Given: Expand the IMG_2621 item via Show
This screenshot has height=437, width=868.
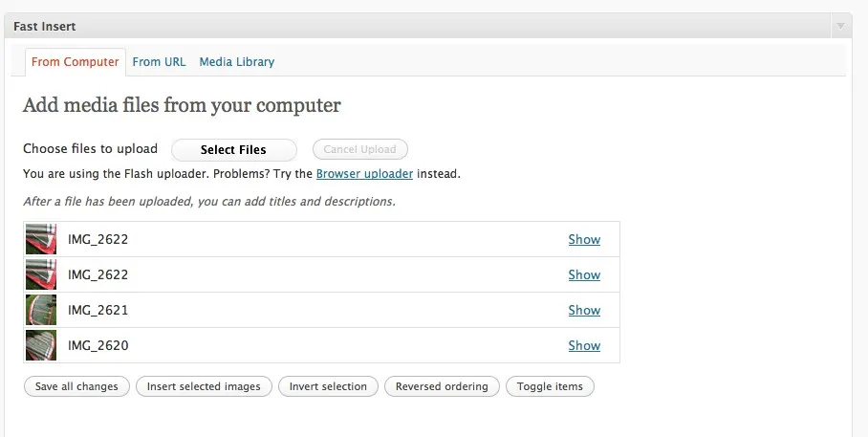Looking at the screenshot, I should click(584, 310).
